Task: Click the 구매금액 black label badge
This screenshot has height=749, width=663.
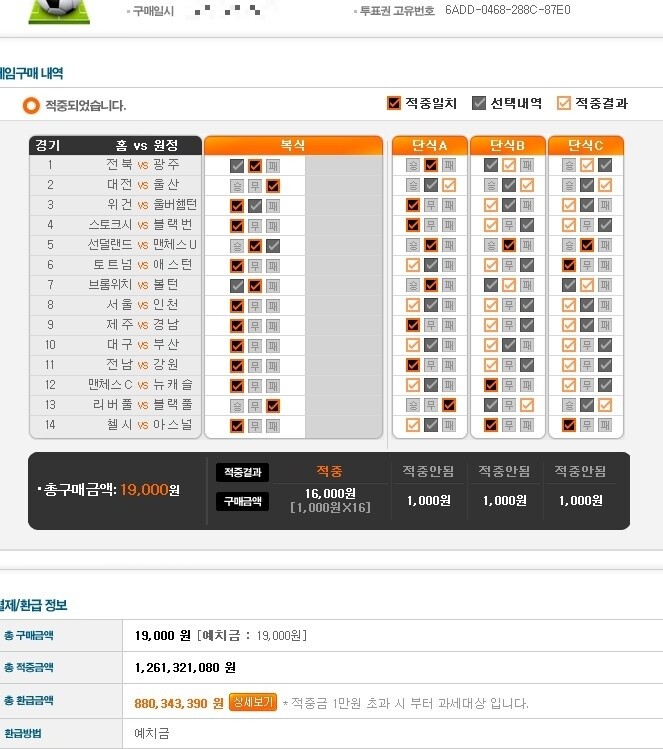Action: tap(243, 501)
